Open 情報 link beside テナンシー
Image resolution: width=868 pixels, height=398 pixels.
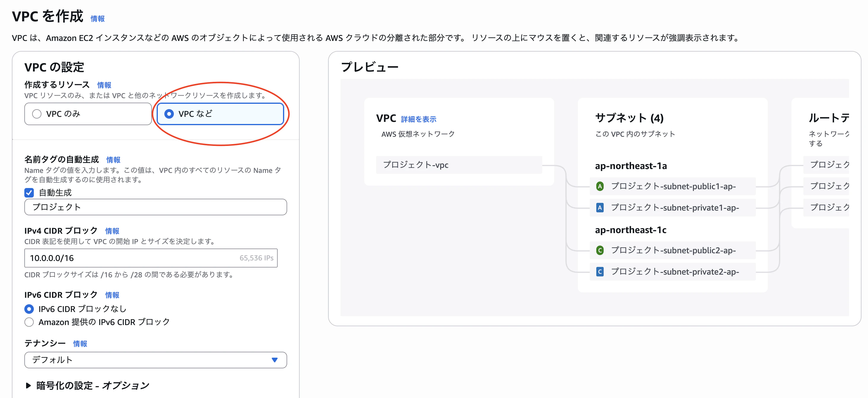tap(80, 343)
